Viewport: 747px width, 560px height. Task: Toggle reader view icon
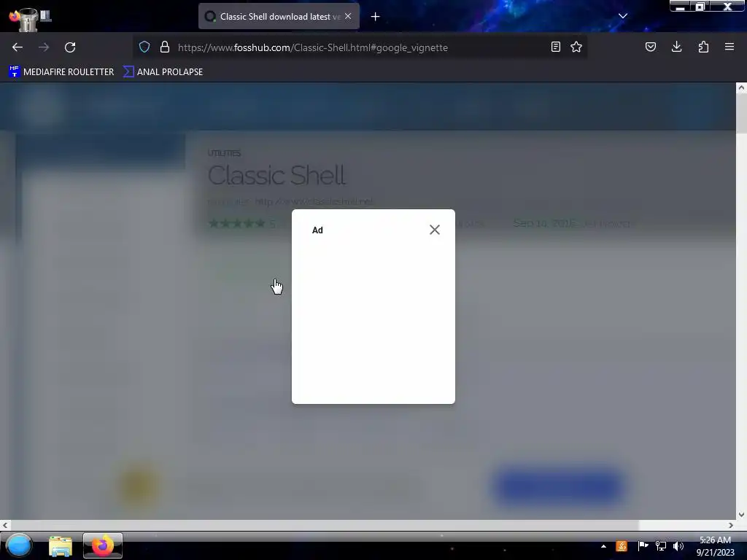point(555,47)
